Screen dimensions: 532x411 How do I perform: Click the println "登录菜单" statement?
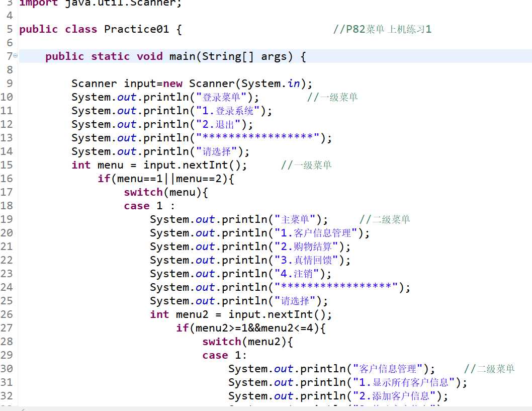165,97
